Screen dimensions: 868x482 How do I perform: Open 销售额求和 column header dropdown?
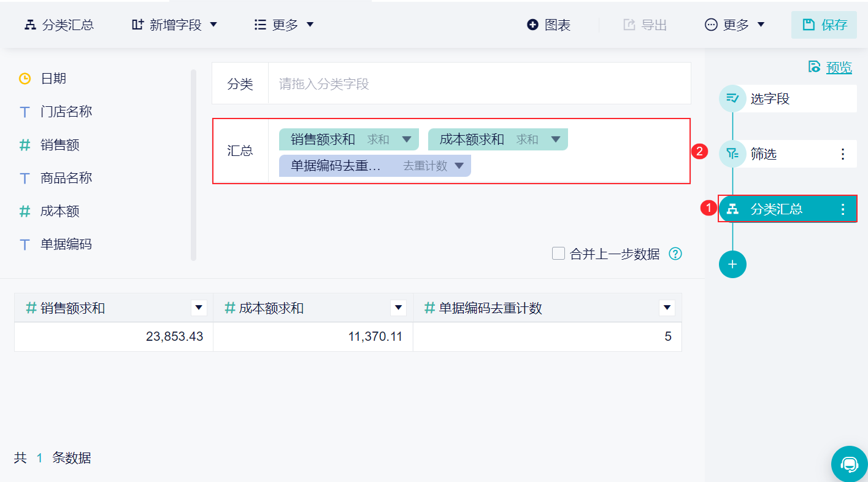(199, 308)
